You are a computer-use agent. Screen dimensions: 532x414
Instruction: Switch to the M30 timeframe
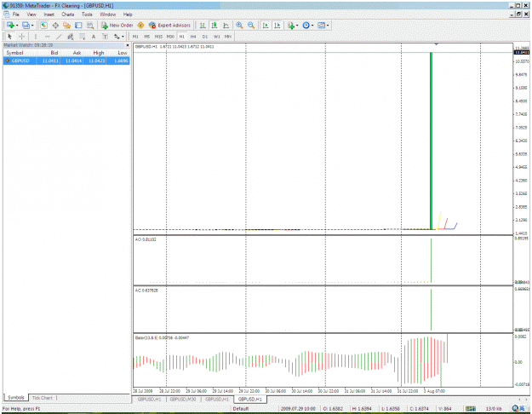(170, 37)
